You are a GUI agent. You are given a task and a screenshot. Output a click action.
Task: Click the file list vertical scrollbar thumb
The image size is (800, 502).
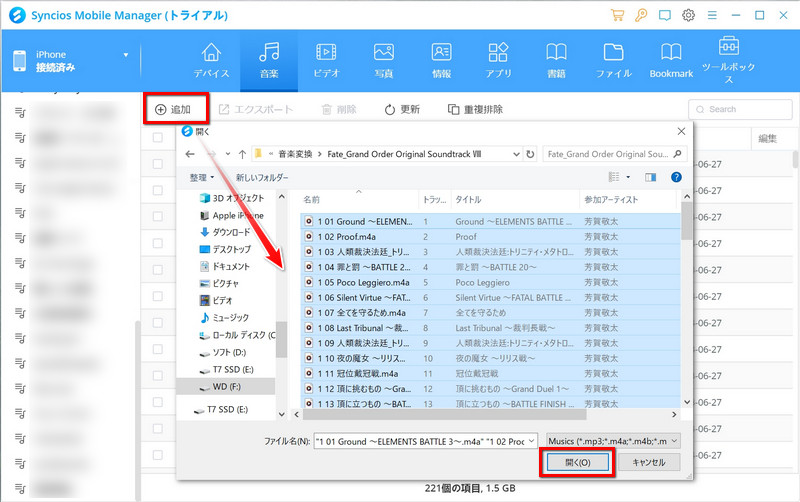pos(687,220)
